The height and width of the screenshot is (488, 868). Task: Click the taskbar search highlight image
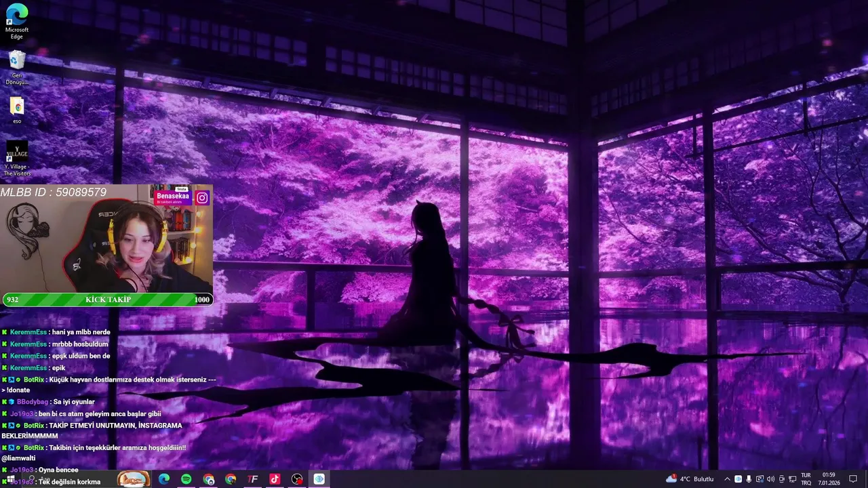click(x=134, y=479)
